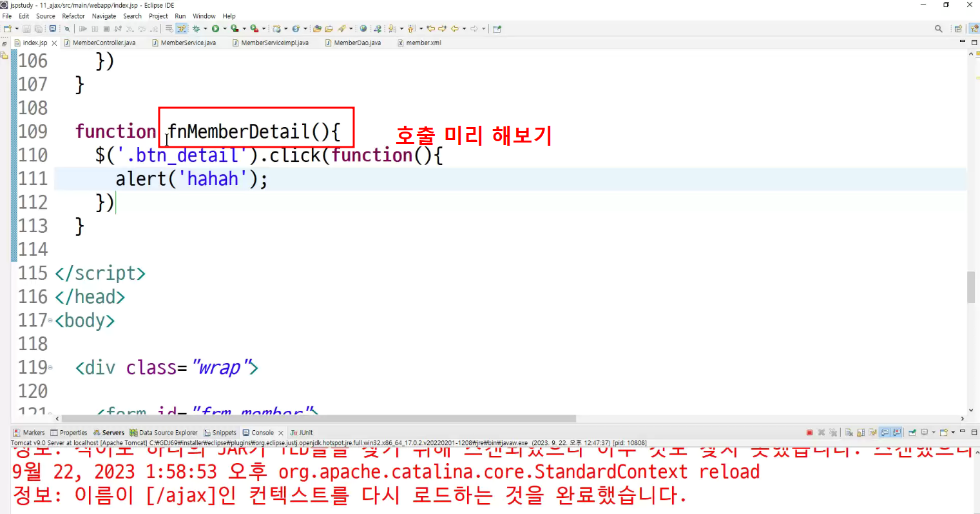The image size is (980, 514).
Task: Click the editor vertical scrollbar thumb
Action: (x=971, y=287)
